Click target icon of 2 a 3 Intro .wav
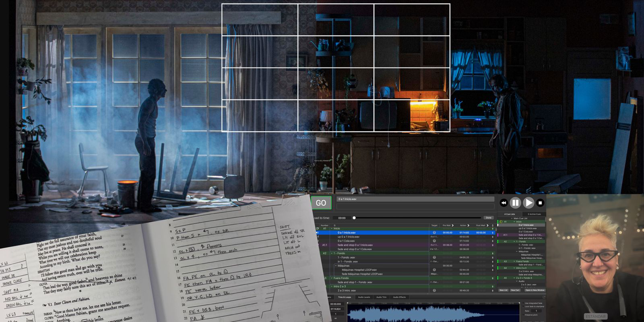The width and height of the screenshot is (644, 322). pos(434,290)
